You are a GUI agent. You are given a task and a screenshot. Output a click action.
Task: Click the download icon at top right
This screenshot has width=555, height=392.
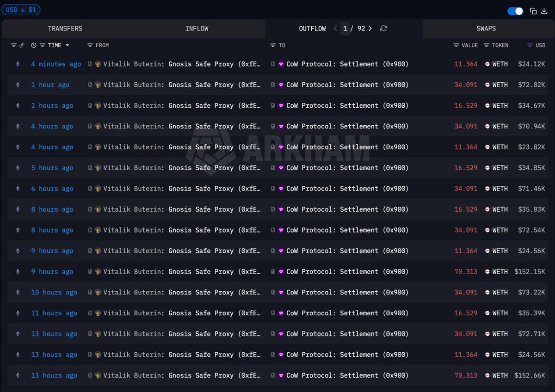coord(544,11)
